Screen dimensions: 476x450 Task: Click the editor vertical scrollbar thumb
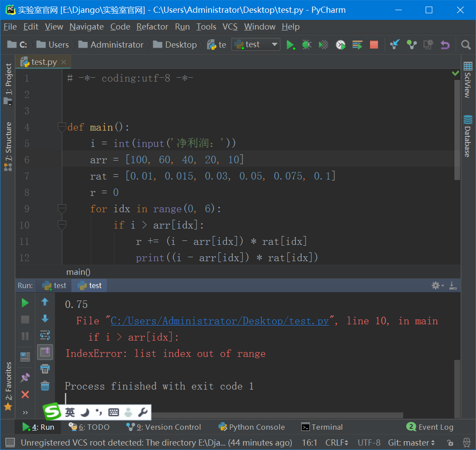point(457,129)
